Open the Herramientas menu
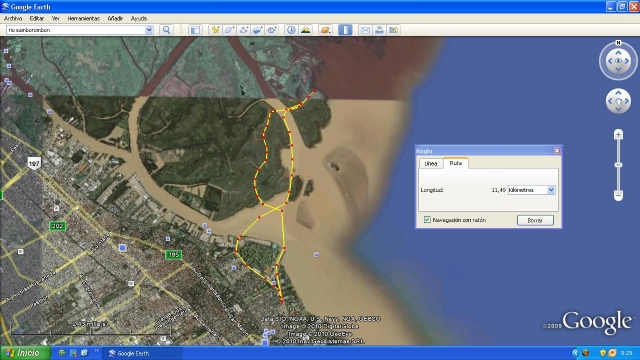The height and width of the screenshot is (360, 640). [x=83, y=18]
